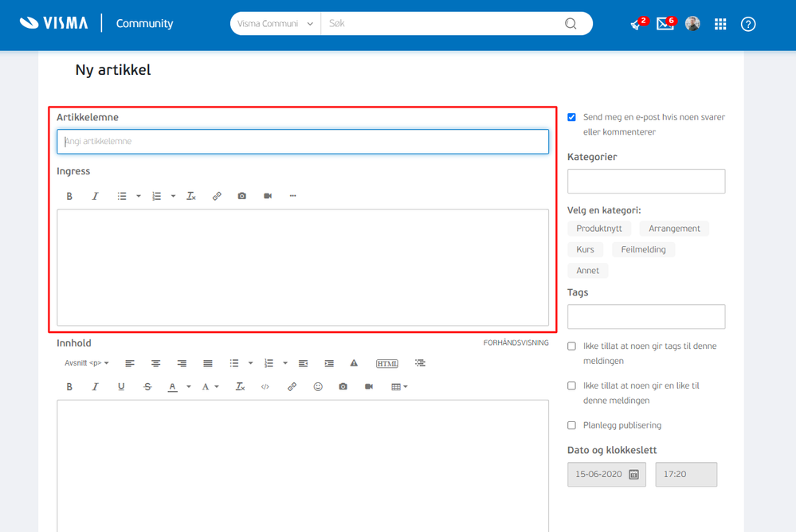
Task: Insert spoiler warning triangle in Innhold
Action: pos(354,363)
